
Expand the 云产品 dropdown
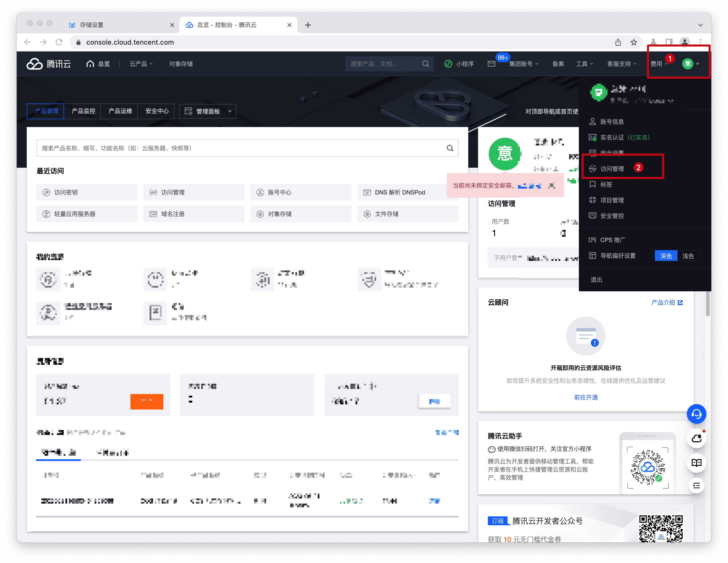[x=141, y=64]
